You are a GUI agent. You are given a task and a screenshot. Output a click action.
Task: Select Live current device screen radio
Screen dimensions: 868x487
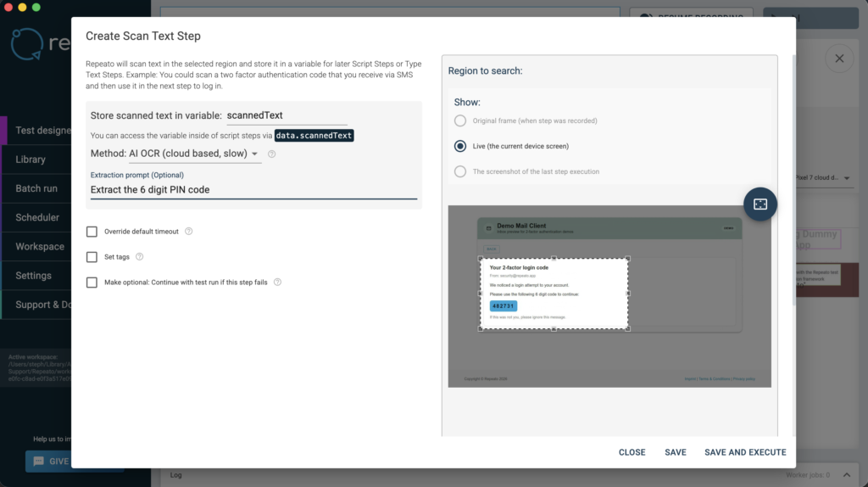click(460, 146)
